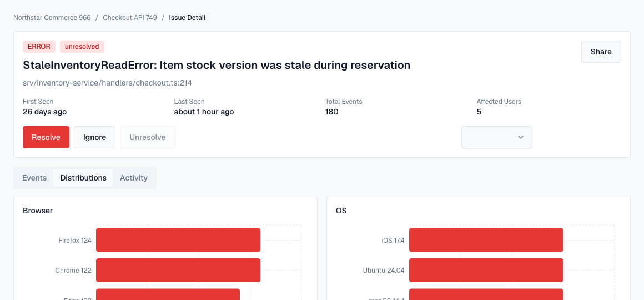The width and height of the screenshot is (644, 300).
Task: Switch to the Events tab
Action: point(34,178)
